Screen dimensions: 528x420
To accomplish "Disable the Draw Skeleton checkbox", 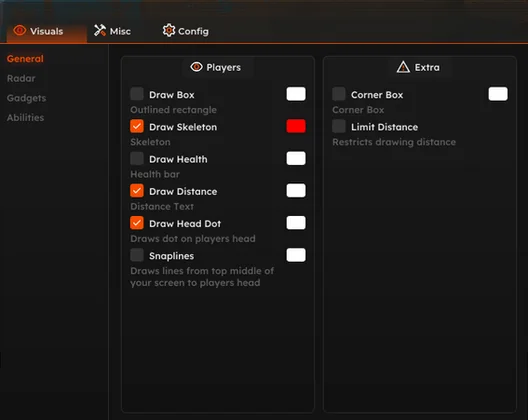I will point(137,126).
